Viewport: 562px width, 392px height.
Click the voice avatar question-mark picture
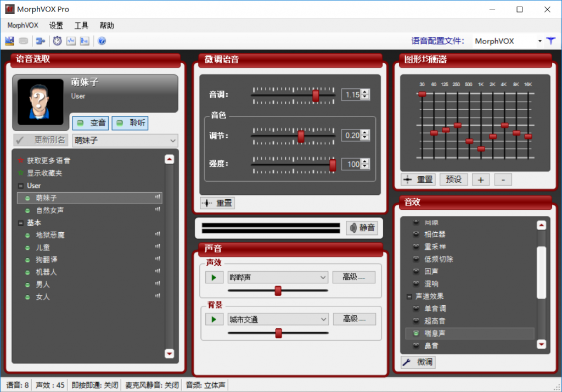41,102
